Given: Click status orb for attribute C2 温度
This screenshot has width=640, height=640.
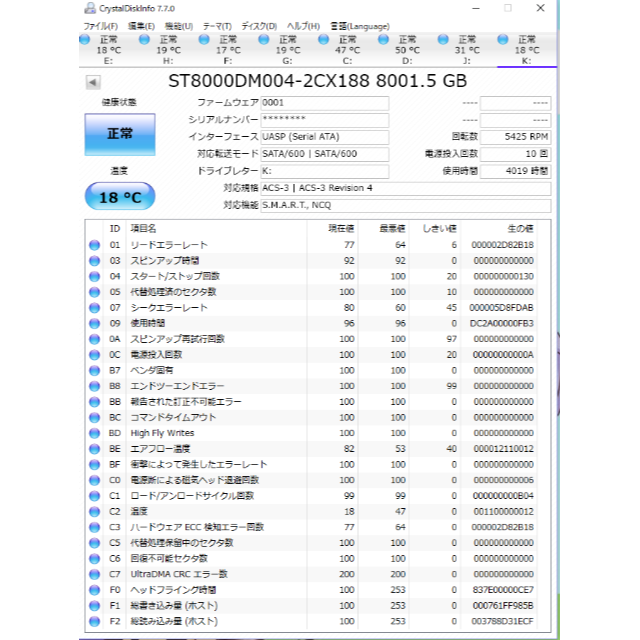Looking at the screenshot, I should tap(94, 511).
